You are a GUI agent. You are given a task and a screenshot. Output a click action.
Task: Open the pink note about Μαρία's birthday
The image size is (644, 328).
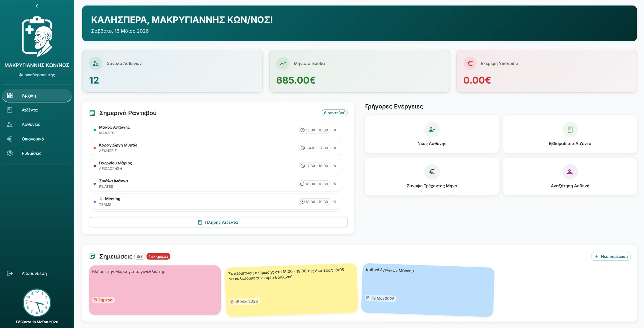[155, 290]
